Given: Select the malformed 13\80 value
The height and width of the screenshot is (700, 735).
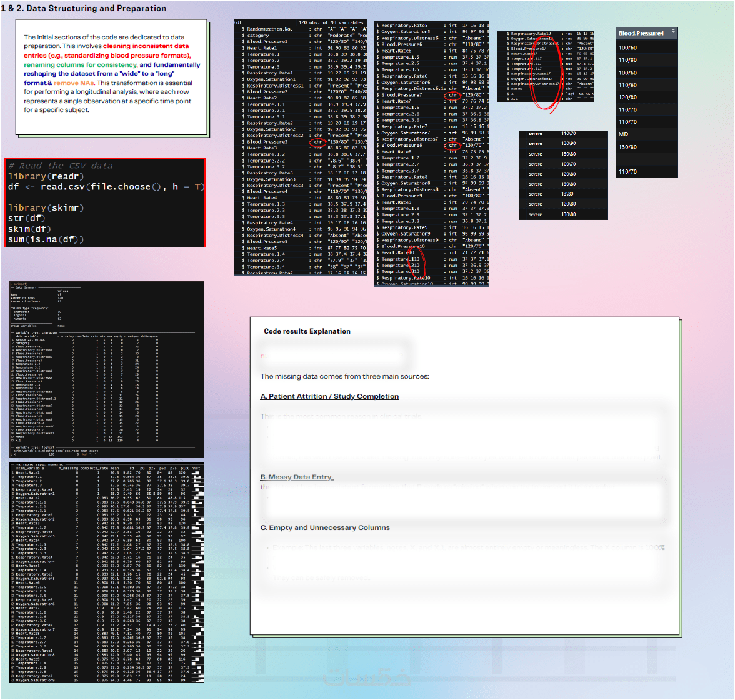Looking at the screenshot, I should click(567, 194).
